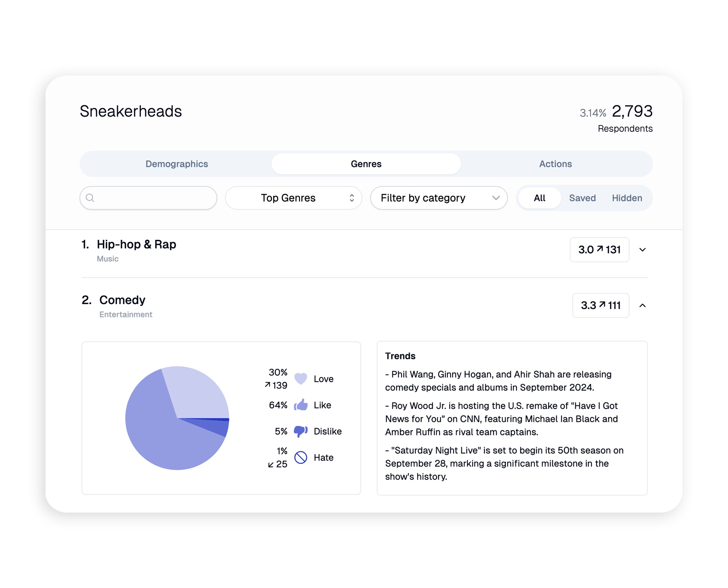
Task: Click the 2,793 respondents count
Action: 632,111
